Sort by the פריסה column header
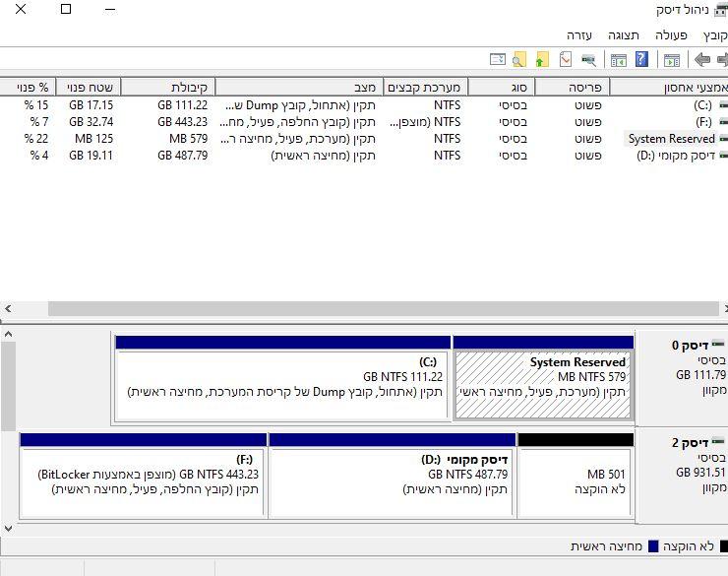 tap(572, 87)
